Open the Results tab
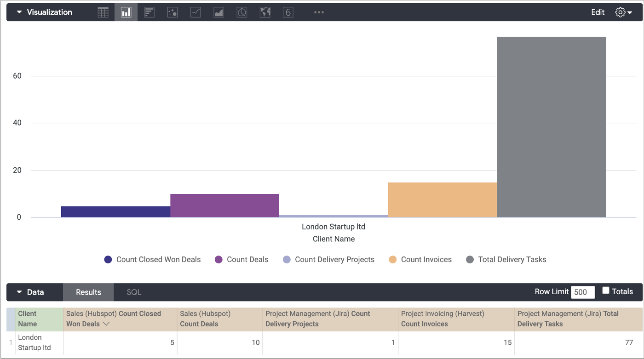Viewport: 644px width, 359px height. click(x=88, y=292)
